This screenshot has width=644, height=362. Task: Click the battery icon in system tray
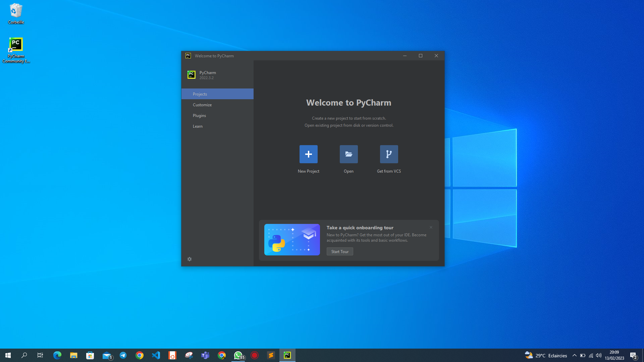point(583,355)
